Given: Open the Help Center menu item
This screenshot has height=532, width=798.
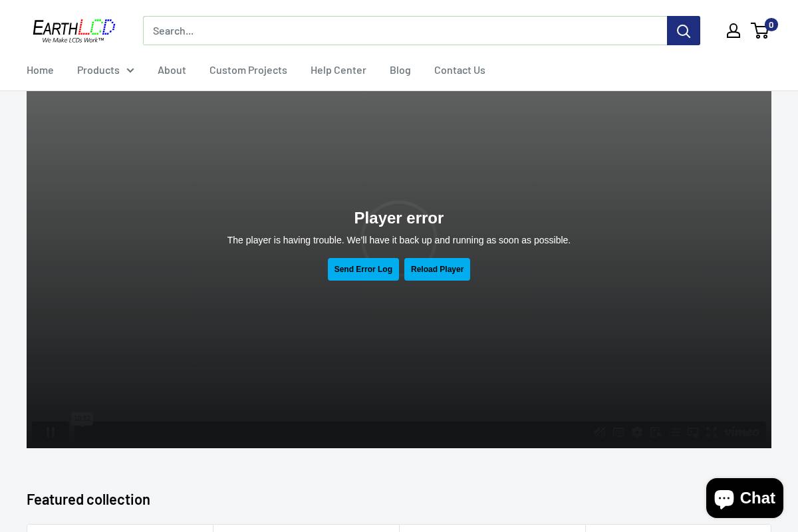Looking at the screenshot, I should pyautogui.click(x=338, y=70).
